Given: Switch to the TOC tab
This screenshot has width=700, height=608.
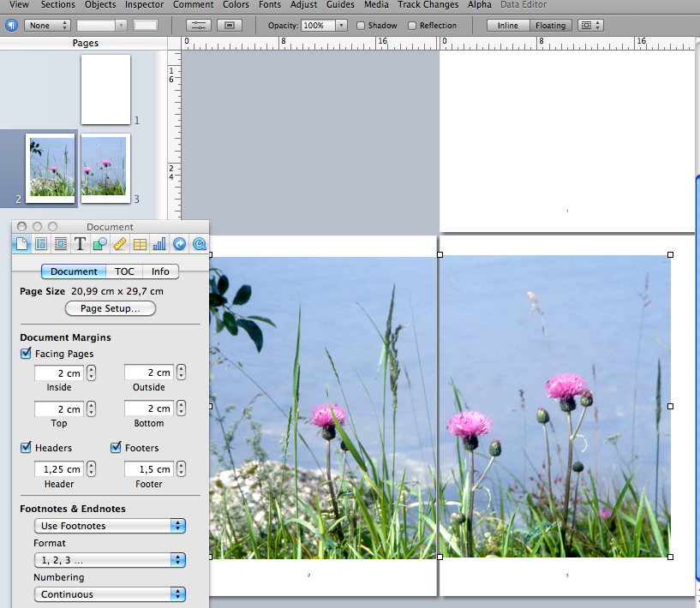Looking at the screenshot, I should (x=124, y=271).
